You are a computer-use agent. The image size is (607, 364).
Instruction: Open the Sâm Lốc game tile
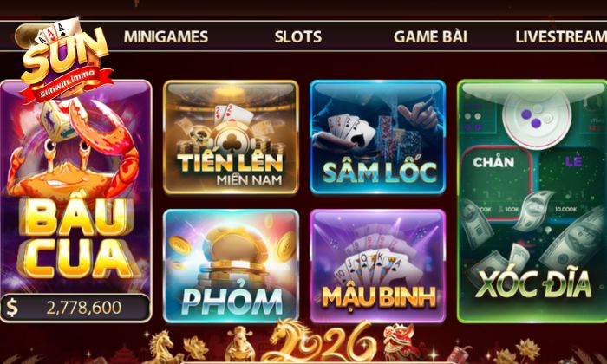coord(378,137)
